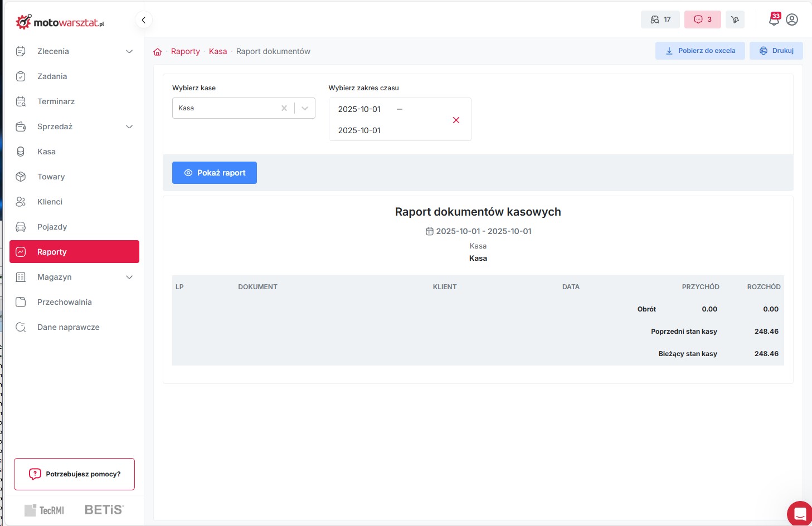Download report with Pobierz do excela

coord(700,51)
